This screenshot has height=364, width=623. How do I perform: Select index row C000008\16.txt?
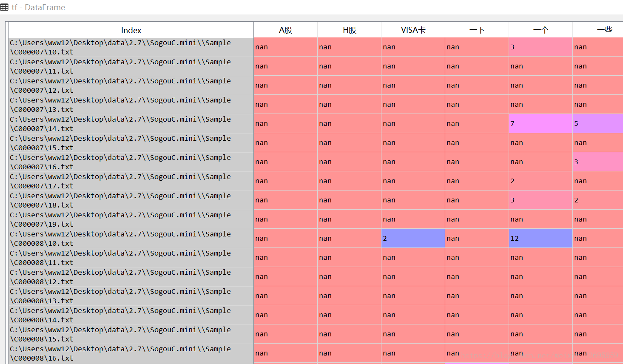131,353
